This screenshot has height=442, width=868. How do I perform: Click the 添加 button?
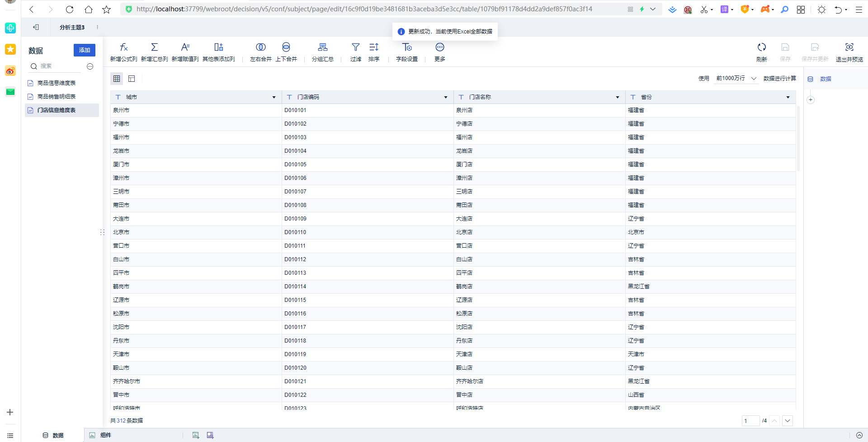[x=85, y=50]
